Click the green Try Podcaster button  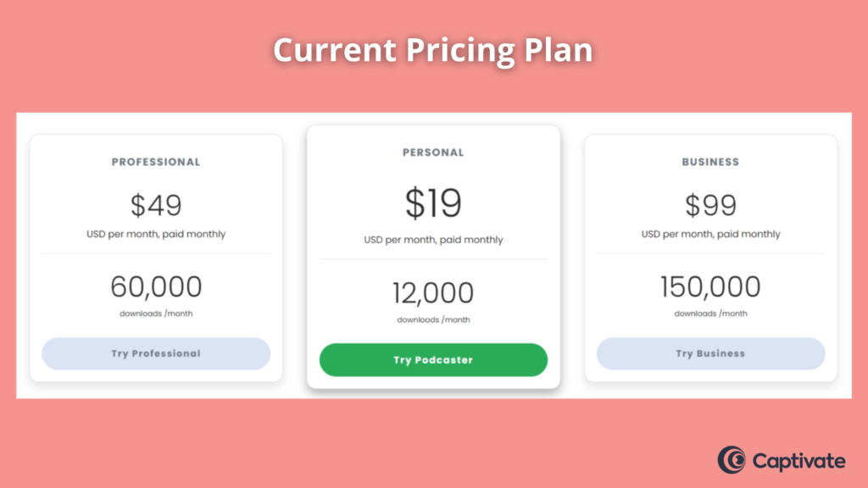coord(433,359)
